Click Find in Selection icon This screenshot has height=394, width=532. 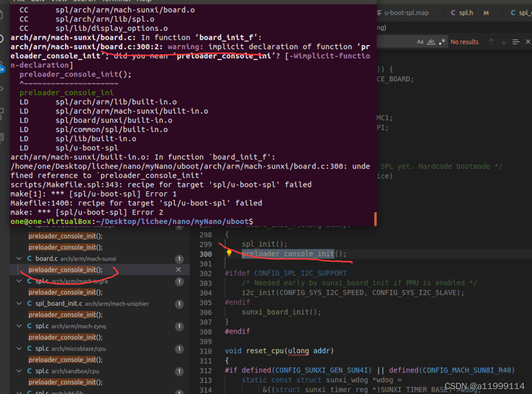coord(516,42)
